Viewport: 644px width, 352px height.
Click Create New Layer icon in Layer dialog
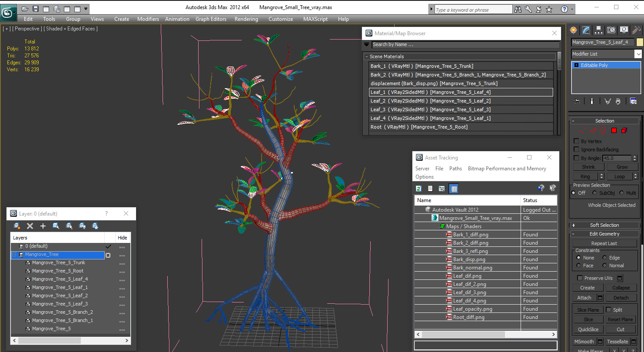tap(17, 226)
